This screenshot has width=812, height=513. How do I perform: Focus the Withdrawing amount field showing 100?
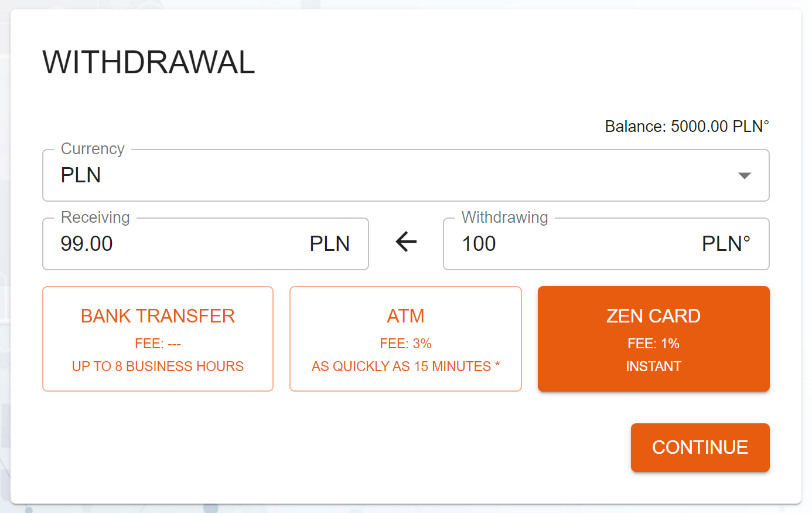pyautogui.click(x=606, y=244)
